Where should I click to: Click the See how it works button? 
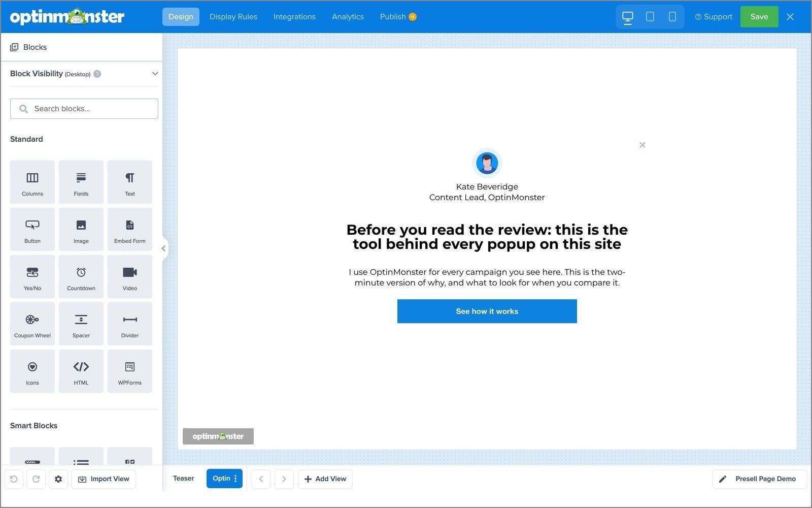487,311
